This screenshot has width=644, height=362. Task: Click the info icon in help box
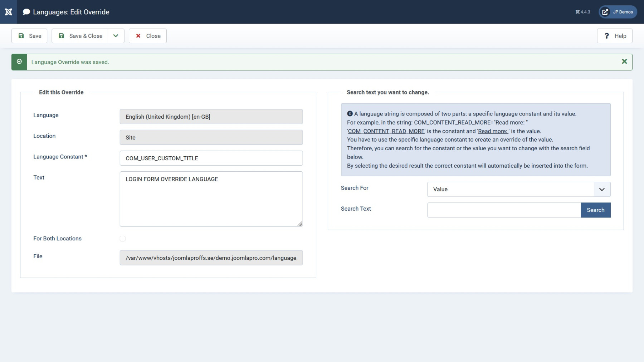coord(350,114)
